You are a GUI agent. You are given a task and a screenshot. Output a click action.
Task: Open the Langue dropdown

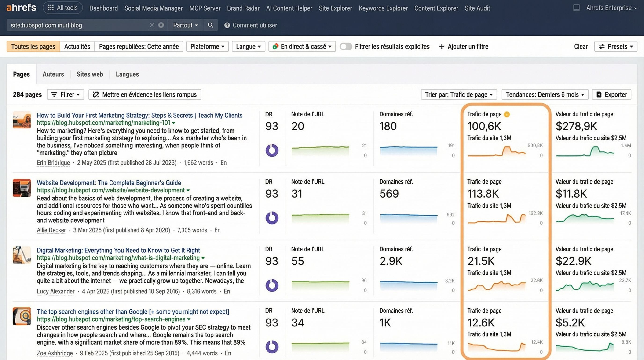click(x=248, y=46)
